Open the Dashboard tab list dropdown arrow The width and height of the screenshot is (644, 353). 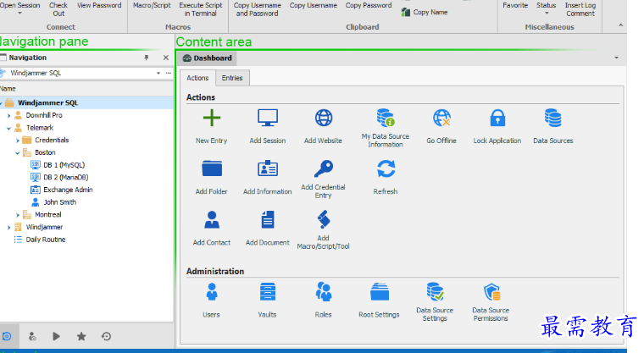pos(616,58)
